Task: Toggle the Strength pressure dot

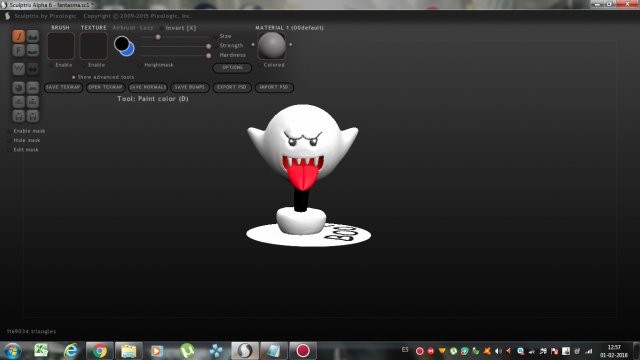Action: click(216, 46)
